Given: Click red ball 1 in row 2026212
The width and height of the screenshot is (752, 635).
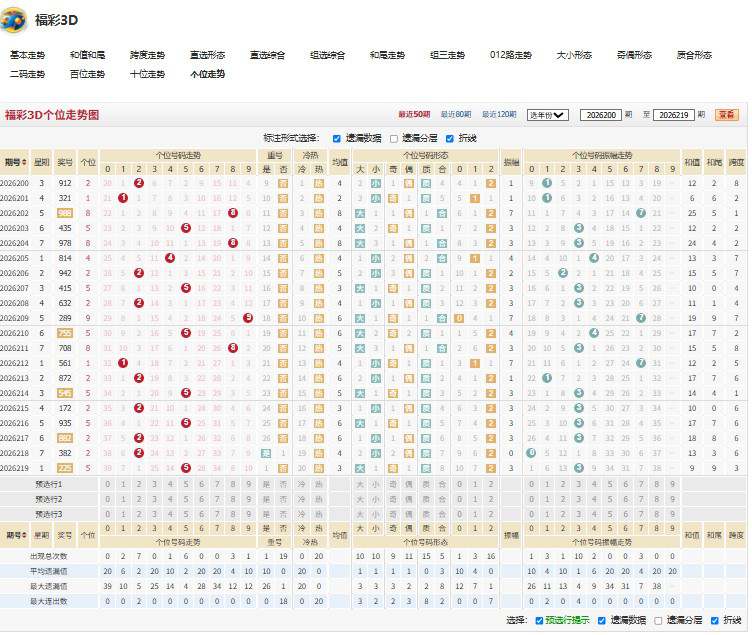Looking at the screenshot, I should point(123,363).
